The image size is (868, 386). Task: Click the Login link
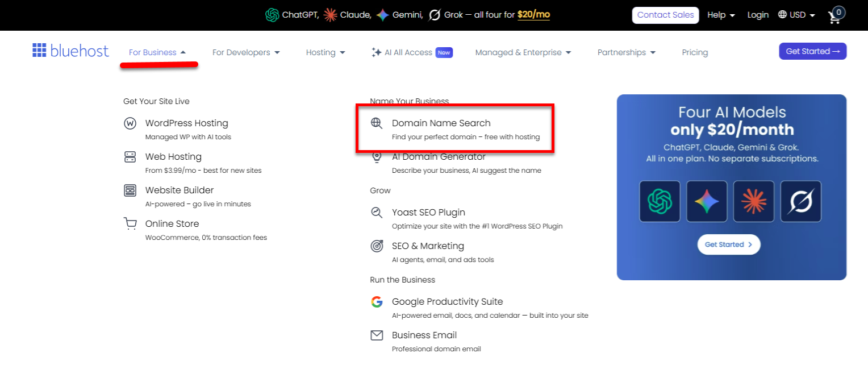point(758,15)
